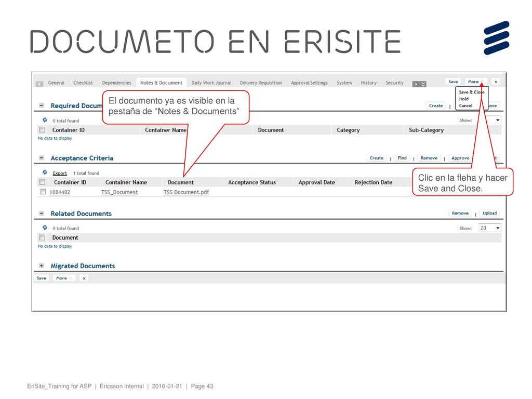
Task: Open the top More dropdown menu
Action: [476, 82]
